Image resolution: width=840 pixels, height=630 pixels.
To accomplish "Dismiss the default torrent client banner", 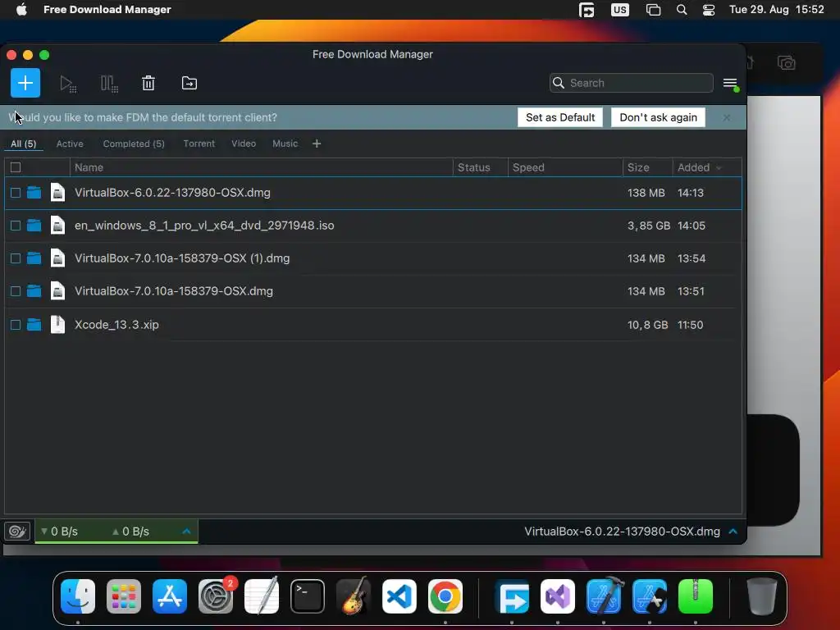I will point(727,117).
